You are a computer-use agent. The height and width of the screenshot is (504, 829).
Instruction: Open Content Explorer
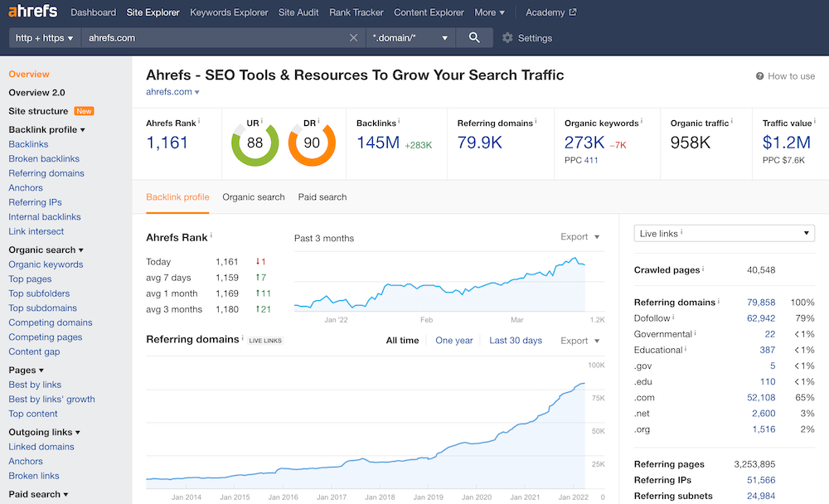pos(429,12)
